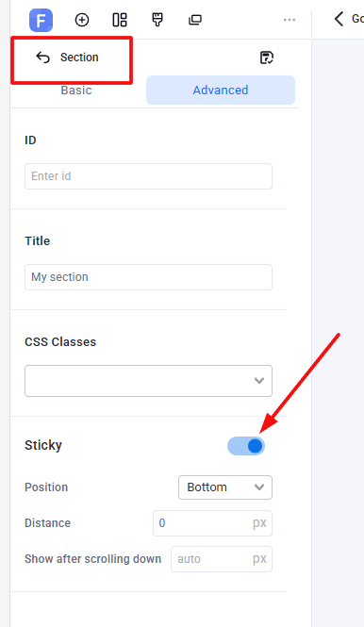The height and width of the screenshot is (627, 364).
Task: Click the Distance px input field
Action: click(x=212, y=523)
